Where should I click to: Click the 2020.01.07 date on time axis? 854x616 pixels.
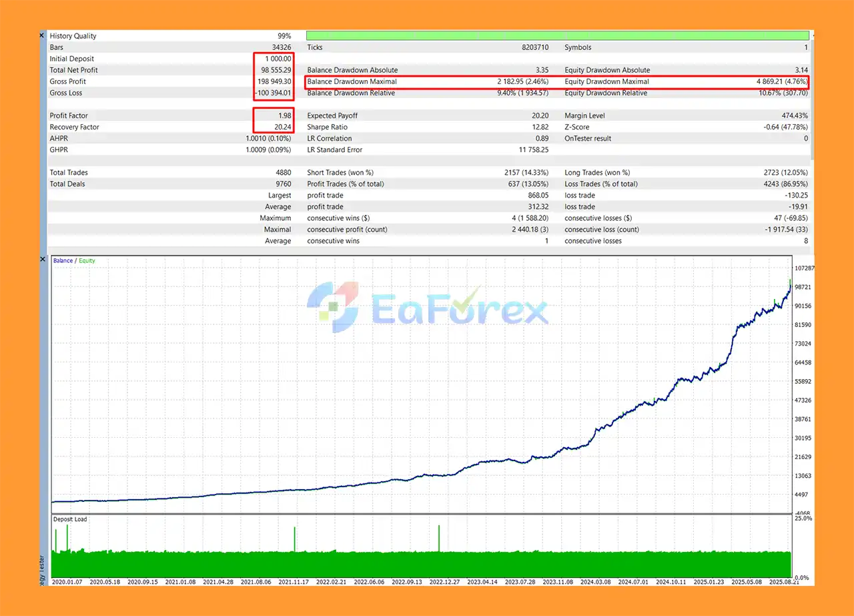tap(67, 581)
